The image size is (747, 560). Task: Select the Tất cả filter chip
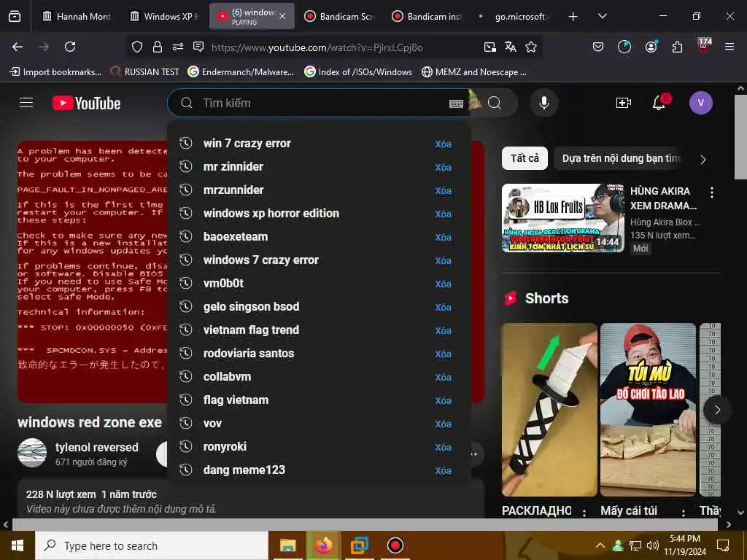(x=525, y=158)
